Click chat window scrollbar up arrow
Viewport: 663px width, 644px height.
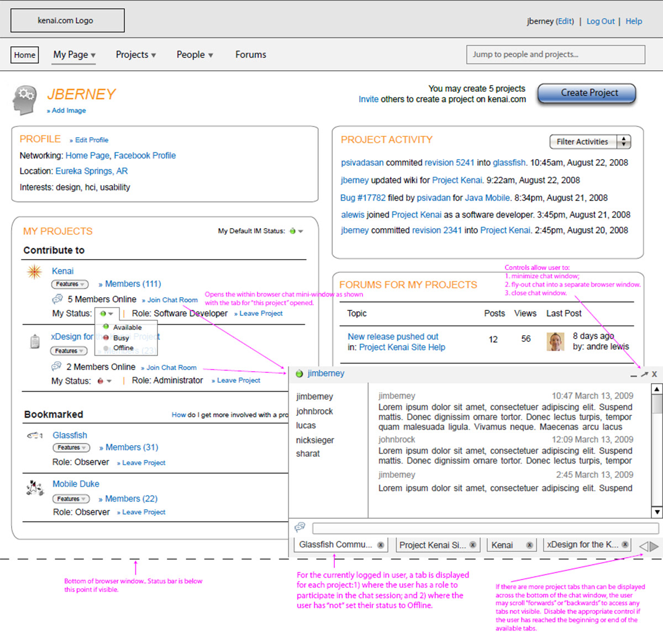tap(657, 389)
